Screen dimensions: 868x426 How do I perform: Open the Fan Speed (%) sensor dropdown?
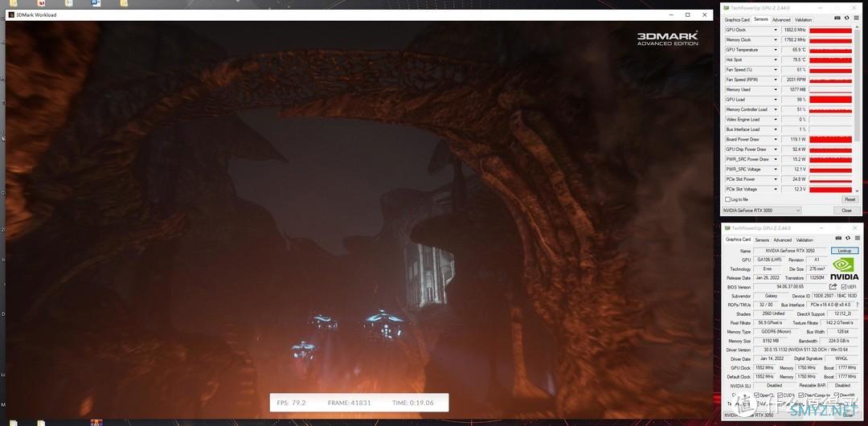[776, 70]
